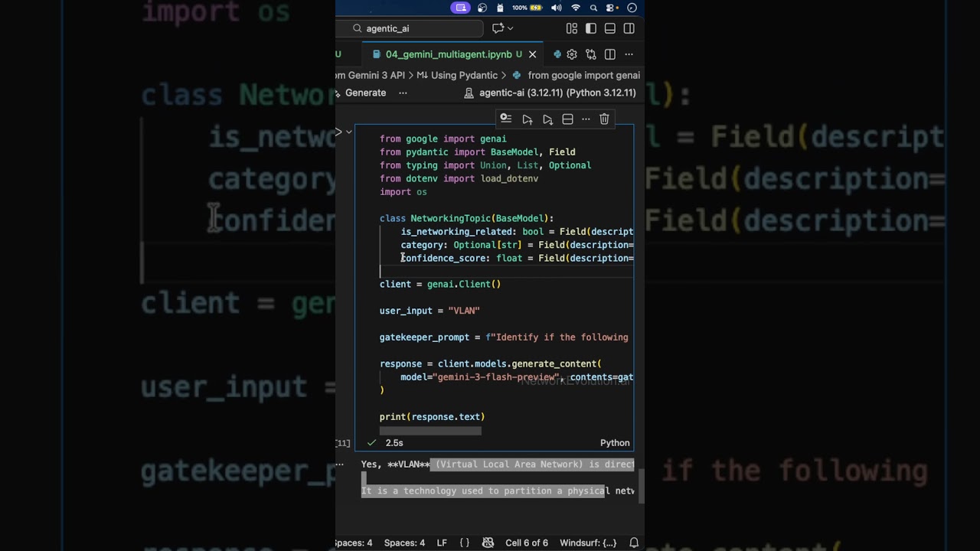Open cell toolbar more actions ellipsis
Image resolution: width=980 pixels, height=551 pixels.
pyautogui.click(x=586, y=119)
